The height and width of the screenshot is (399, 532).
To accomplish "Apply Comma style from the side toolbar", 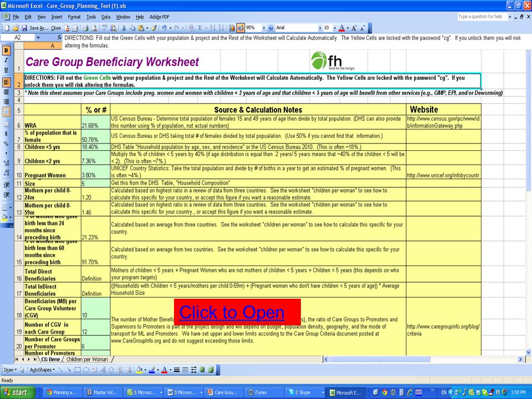I will click(x=6, y=154).
